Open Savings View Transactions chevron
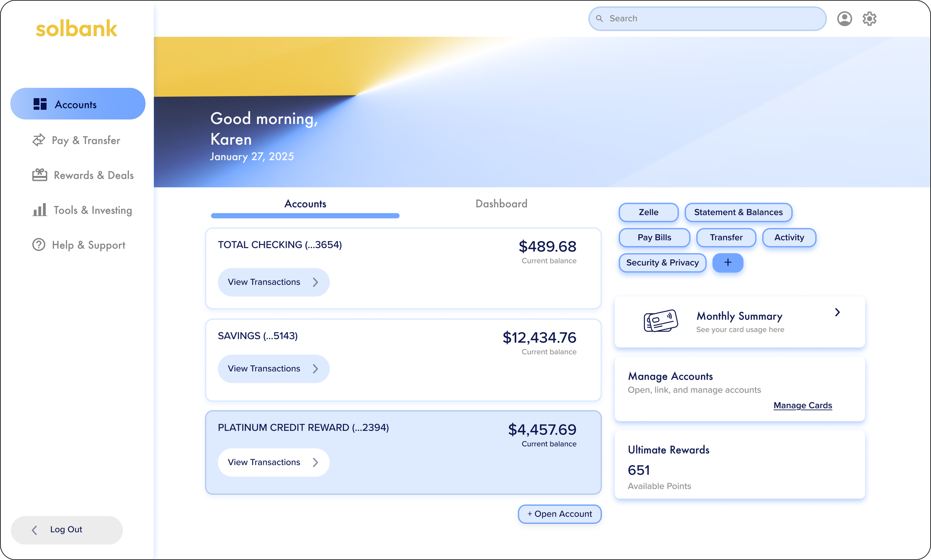 [315, 369]
